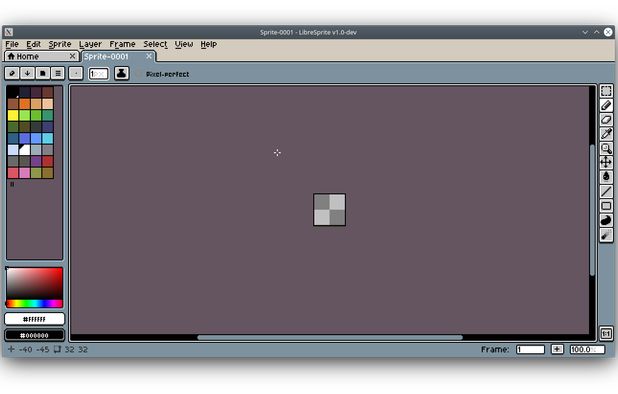
Task: Click the window keep-below chevron in titlebar
Action: 585,32
